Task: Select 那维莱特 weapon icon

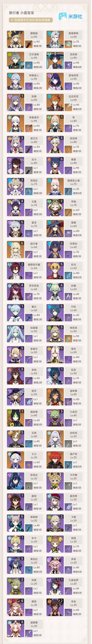Action: (68, 44)
